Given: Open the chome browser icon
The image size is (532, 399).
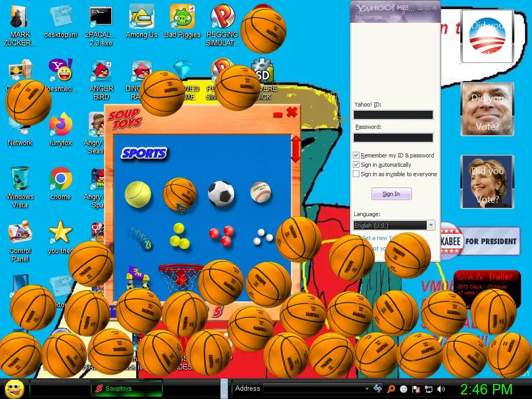Looking at the screenshot, I should coord(60,183).
